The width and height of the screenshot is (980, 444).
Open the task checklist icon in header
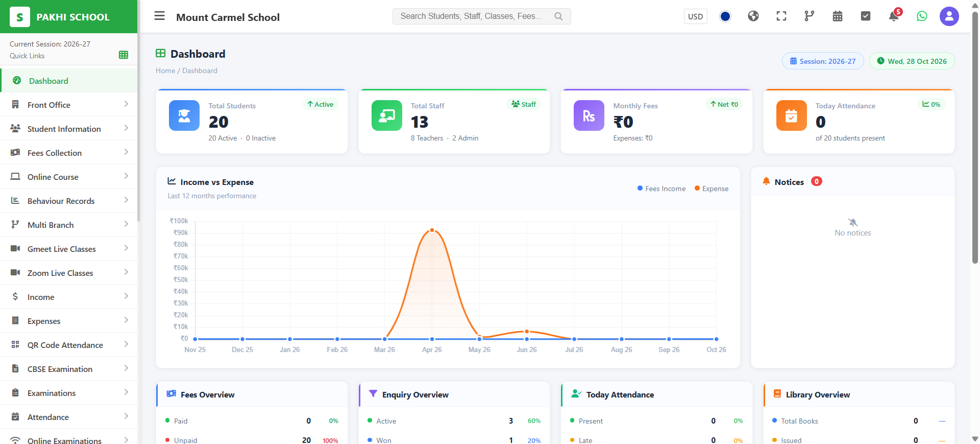866,16
